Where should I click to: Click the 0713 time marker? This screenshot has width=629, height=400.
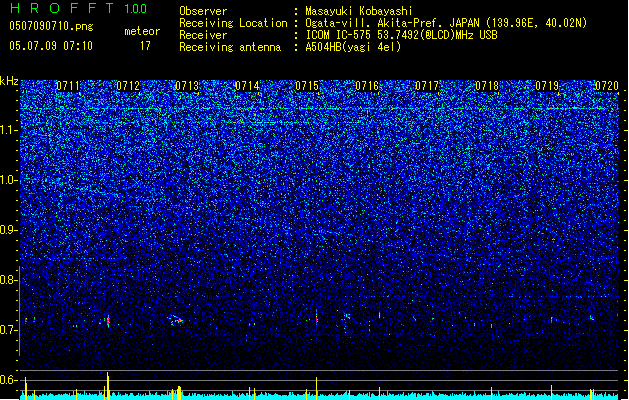pos(187,86)
